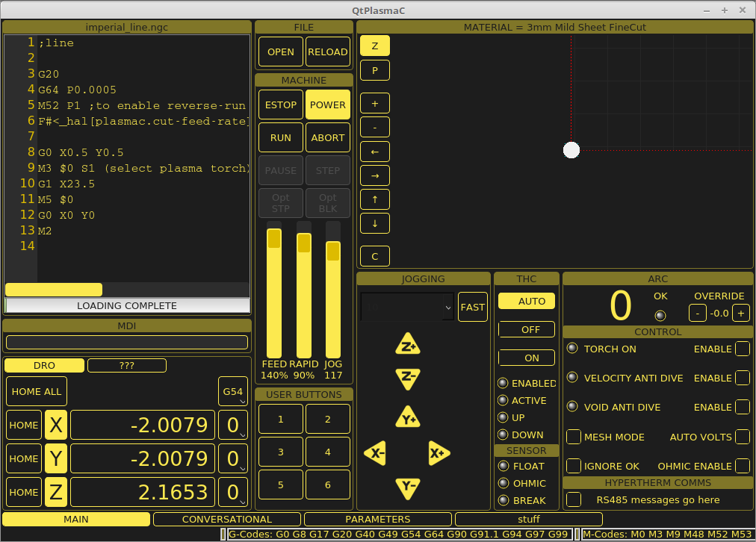The width and height of the screenshot is (756, 542).
Task: Toggle AUTO VOLTS checkbox
Action: click(x=743, y=437)
